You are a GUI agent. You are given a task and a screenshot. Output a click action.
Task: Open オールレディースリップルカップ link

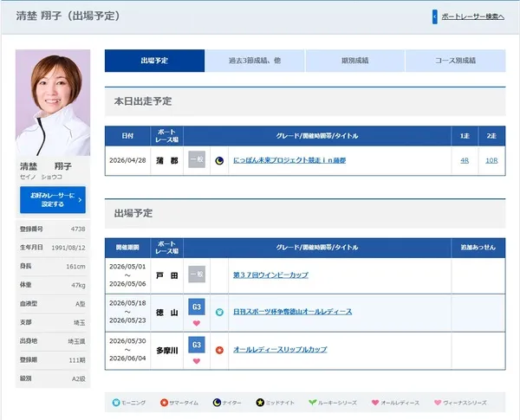[280, 349]
